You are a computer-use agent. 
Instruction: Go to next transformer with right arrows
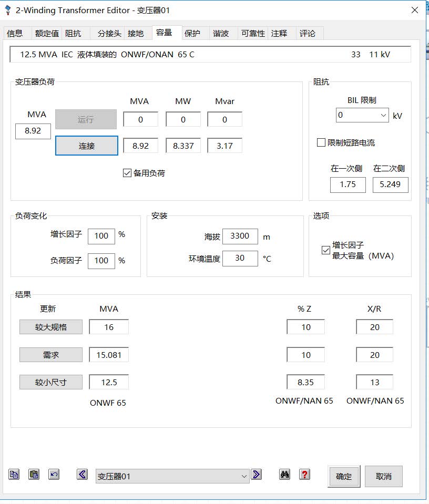click(x=256, y=475)
